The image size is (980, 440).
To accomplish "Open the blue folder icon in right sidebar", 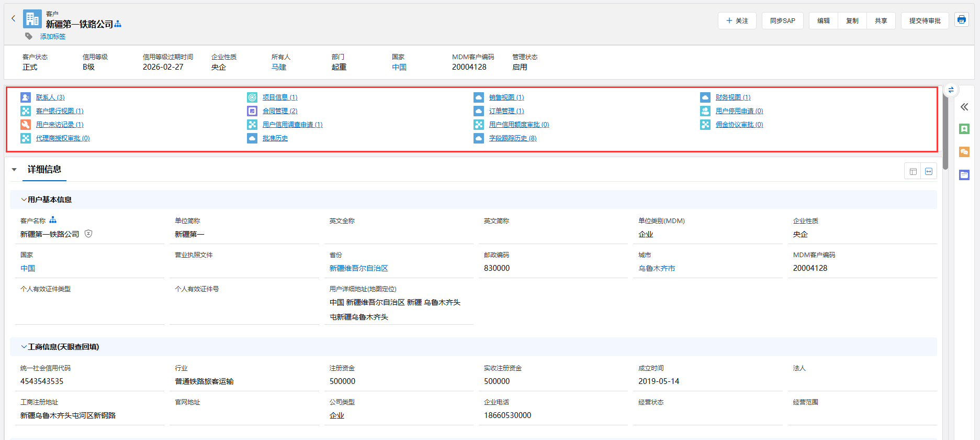I will [964, 175].
